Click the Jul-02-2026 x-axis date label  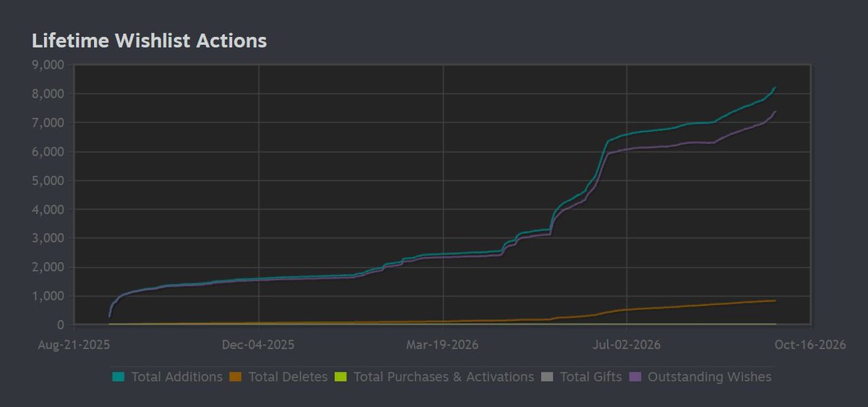pos(626,345)
